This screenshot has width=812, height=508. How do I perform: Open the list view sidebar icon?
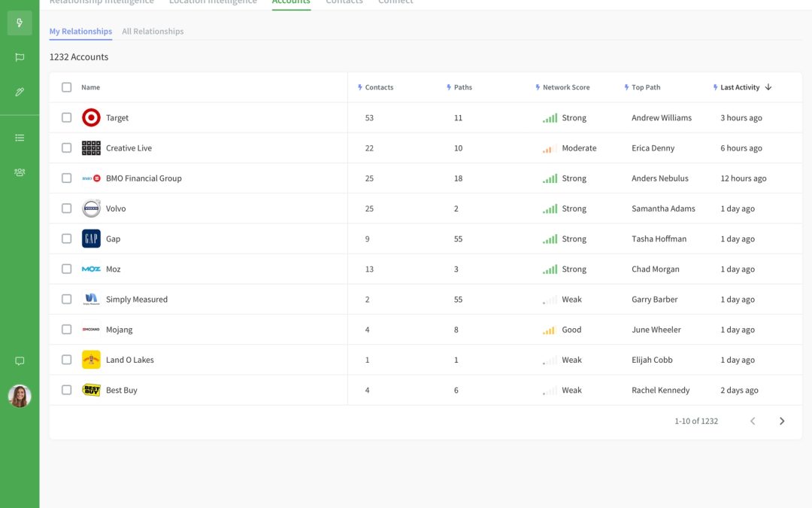20,138
